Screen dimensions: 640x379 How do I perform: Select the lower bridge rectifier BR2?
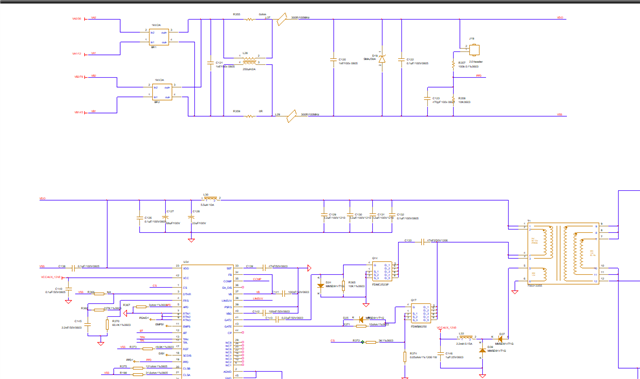point(162,92)
